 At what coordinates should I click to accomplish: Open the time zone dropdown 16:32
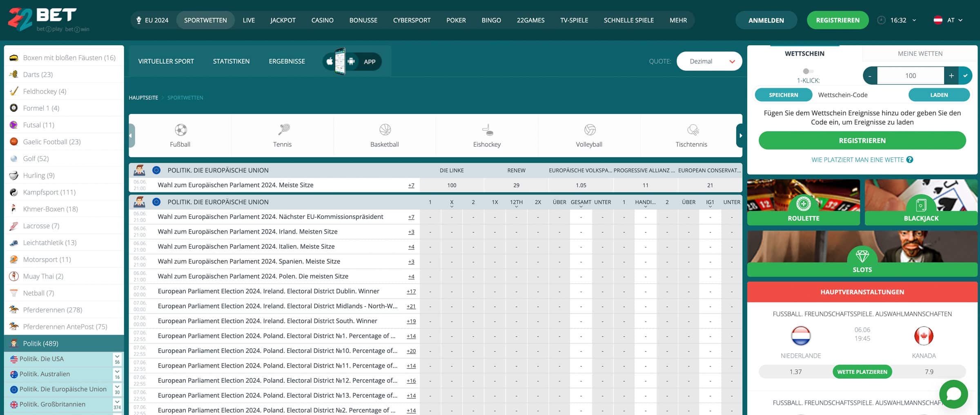902,20
